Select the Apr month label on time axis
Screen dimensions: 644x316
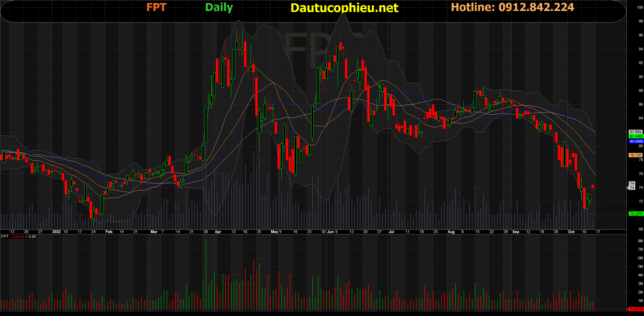(218, 232)
